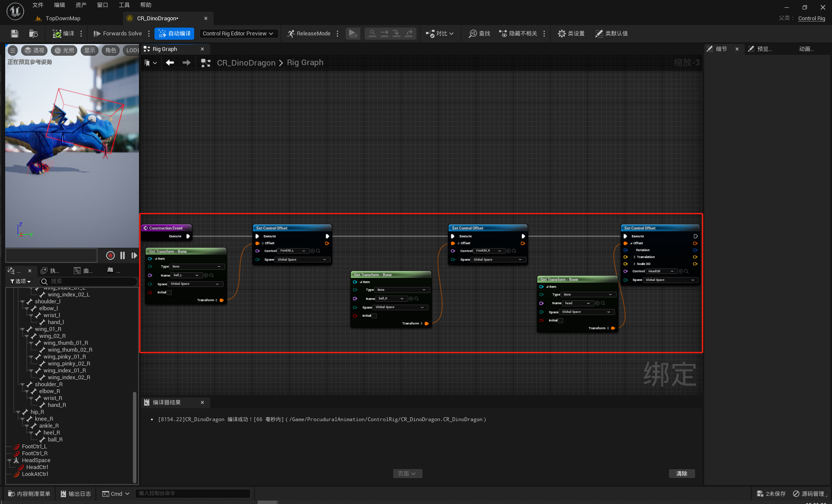The height and width of the screenshot is (504, 832).
Task: Open Class Settings (类设置)
Action: pyautogui.click(x=571, y=34)
